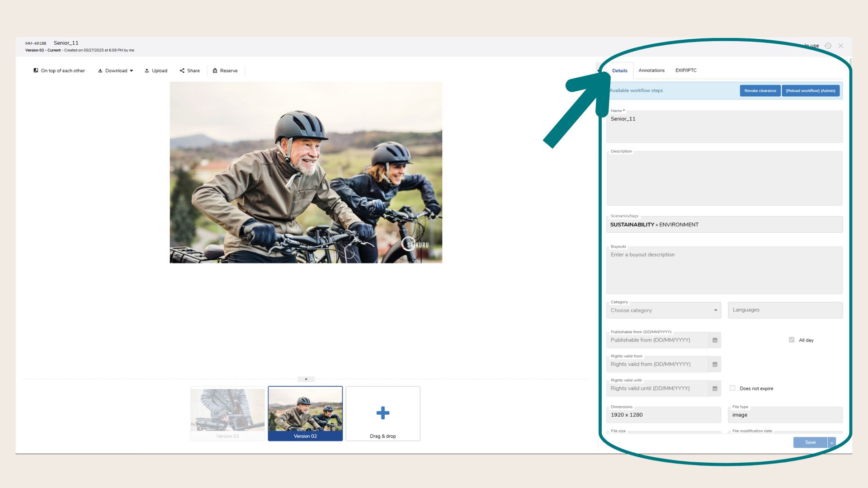868x488 pixels.
Task: Click the Reserve lock icon
Action: [x=215, y=70]
